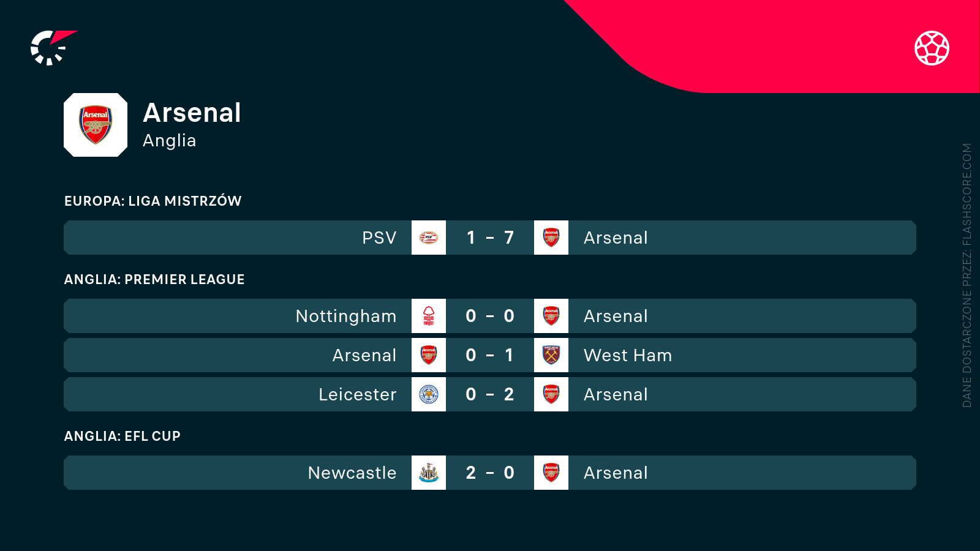Click the Anglia country label under Arsenal
Viewport: 980px width, 551px height.
click(x=169, y=141)
